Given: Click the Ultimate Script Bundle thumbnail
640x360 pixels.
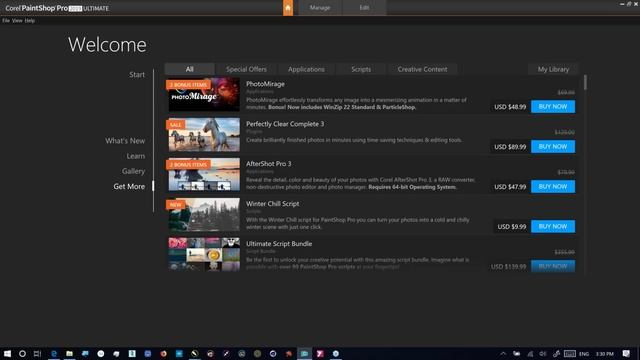Looking at the screenshot, I should click(x=204, y=255).
